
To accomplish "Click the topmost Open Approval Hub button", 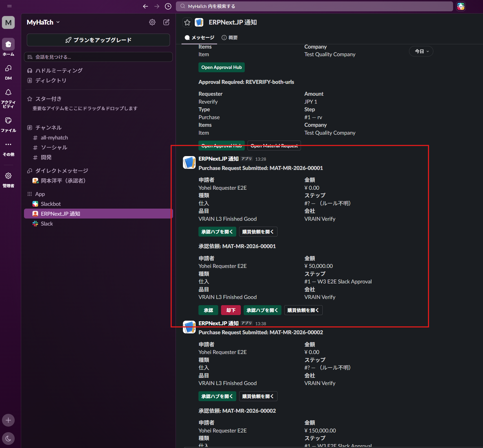I will pyautogui.click(x=222, y=67).
